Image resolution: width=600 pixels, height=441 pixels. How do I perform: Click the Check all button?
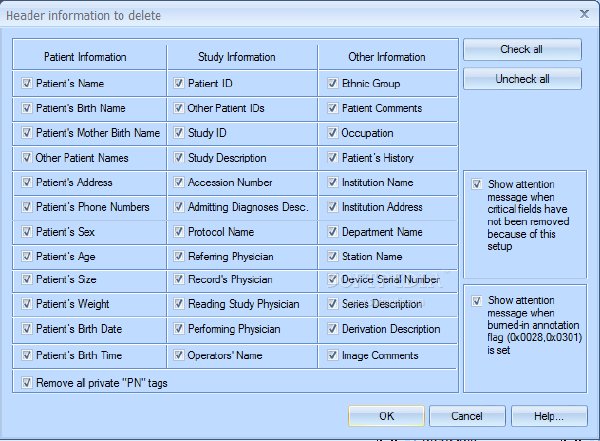coord(522,49)
